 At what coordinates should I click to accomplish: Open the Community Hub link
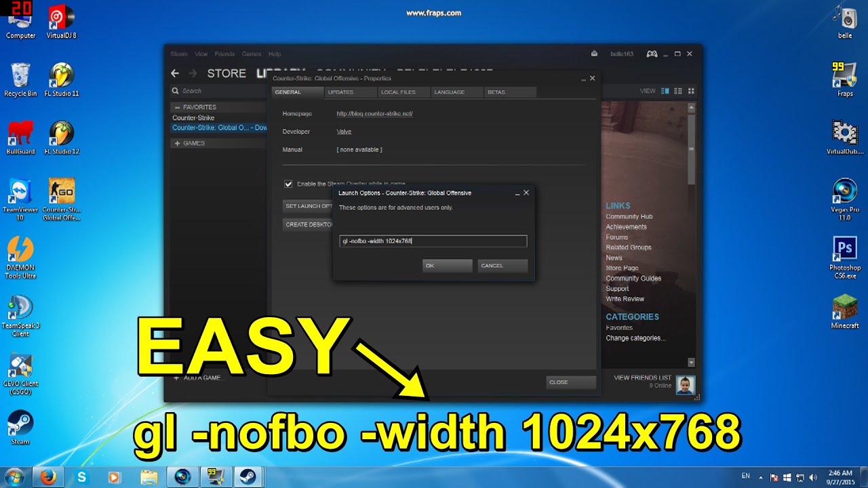[629, 217]
